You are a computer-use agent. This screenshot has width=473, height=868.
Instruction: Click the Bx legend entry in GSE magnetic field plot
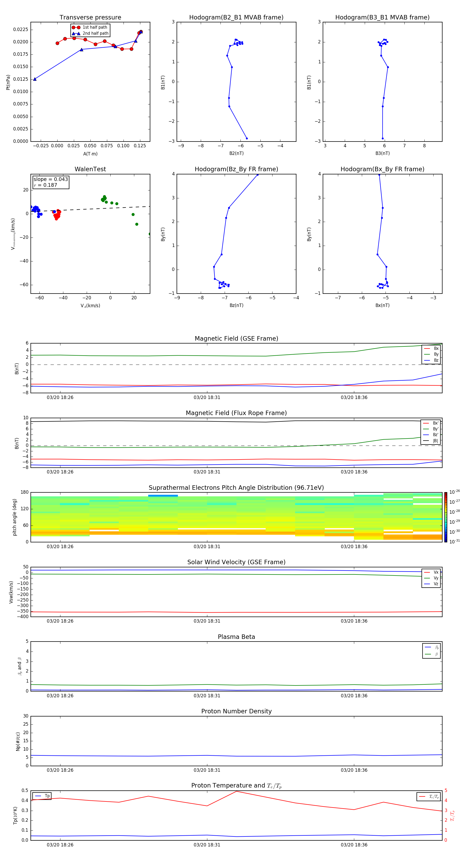pyautogui.click(x=431, y=349)
